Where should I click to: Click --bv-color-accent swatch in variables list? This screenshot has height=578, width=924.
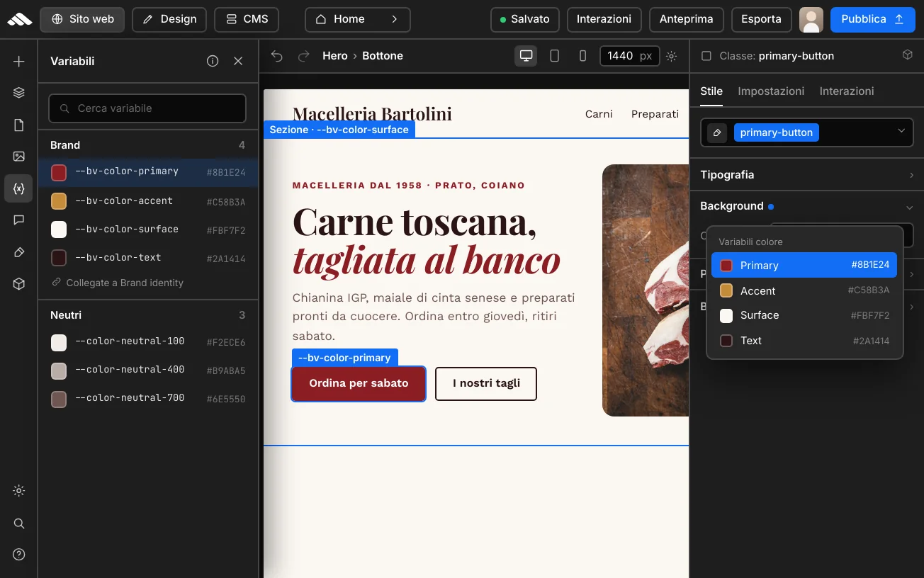59,201
